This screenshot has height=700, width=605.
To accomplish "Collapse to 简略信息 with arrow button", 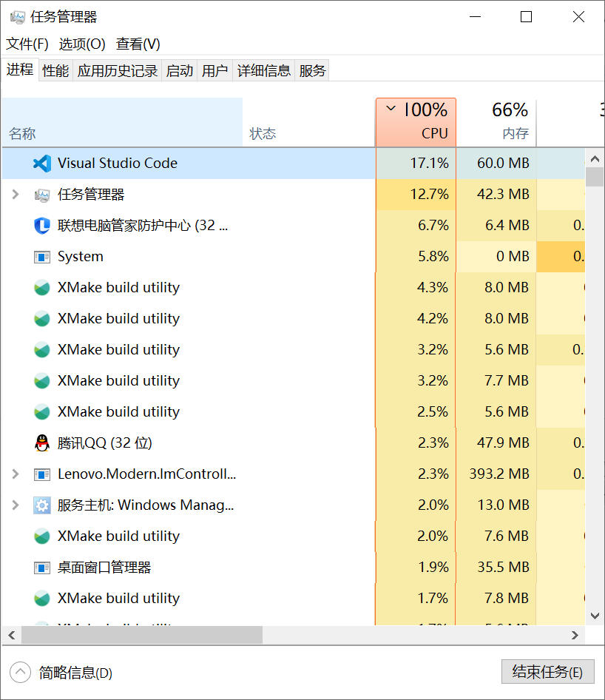I will tap(20, 673).
